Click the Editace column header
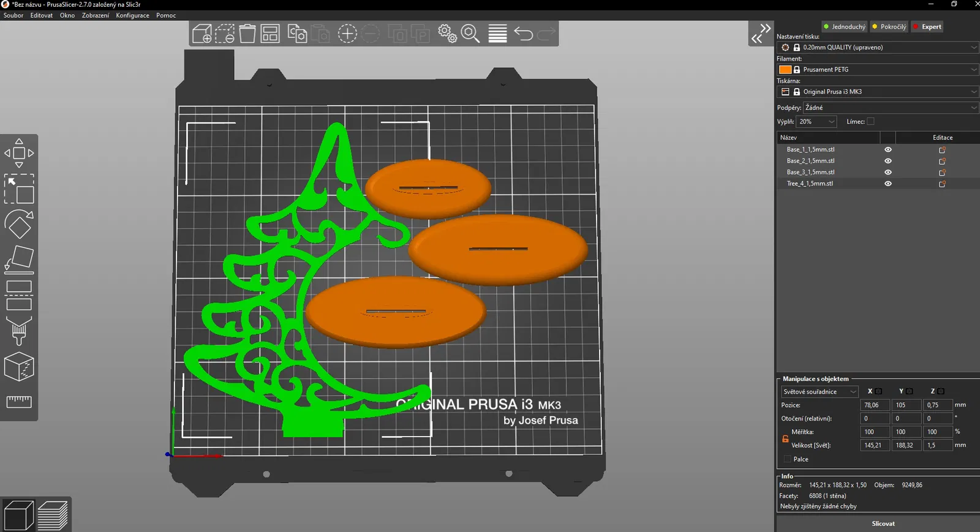 click(x=943, y=138)
